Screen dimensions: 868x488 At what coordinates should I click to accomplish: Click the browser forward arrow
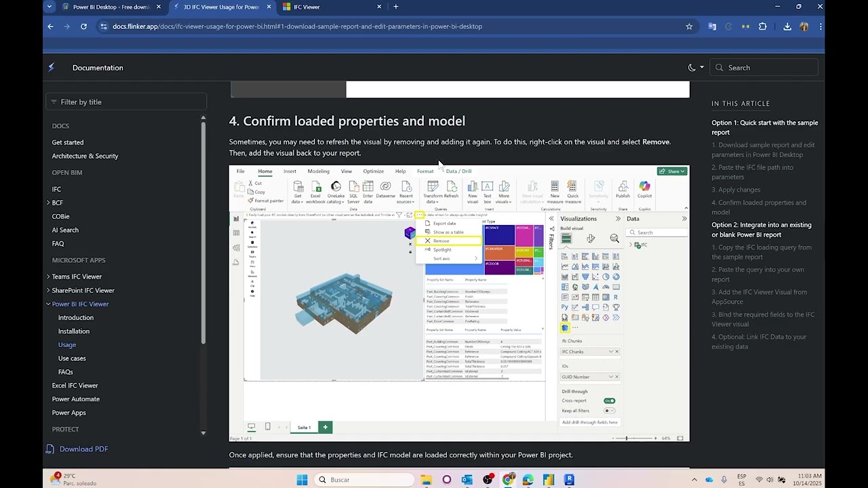tap(66, 26)
